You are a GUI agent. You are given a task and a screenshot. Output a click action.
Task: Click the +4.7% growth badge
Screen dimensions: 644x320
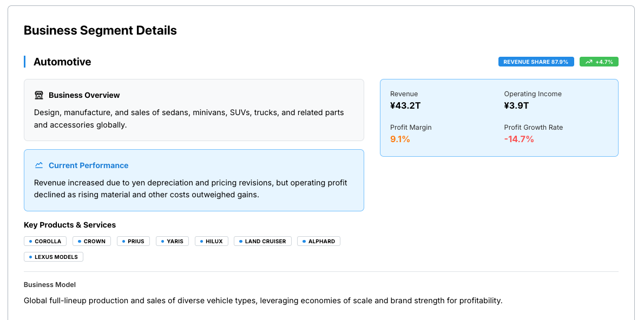(x=599, y=62)
